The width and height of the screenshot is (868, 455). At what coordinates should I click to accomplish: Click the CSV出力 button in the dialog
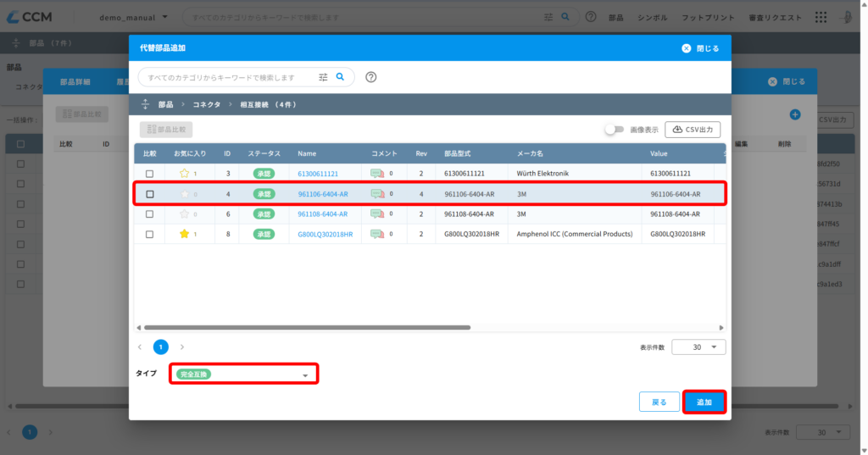(693, 130)
